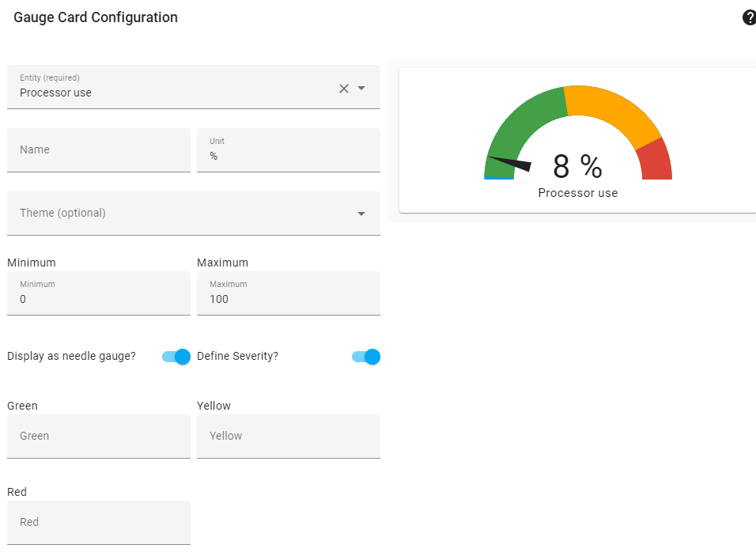756x552 pixels.
Task: Click the Name input field
Action: 99,150
